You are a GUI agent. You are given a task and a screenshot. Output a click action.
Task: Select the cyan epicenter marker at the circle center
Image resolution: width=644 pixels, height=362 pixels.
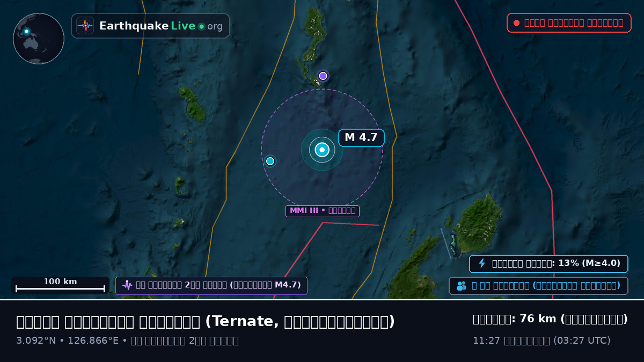click(x=322, y=150)
